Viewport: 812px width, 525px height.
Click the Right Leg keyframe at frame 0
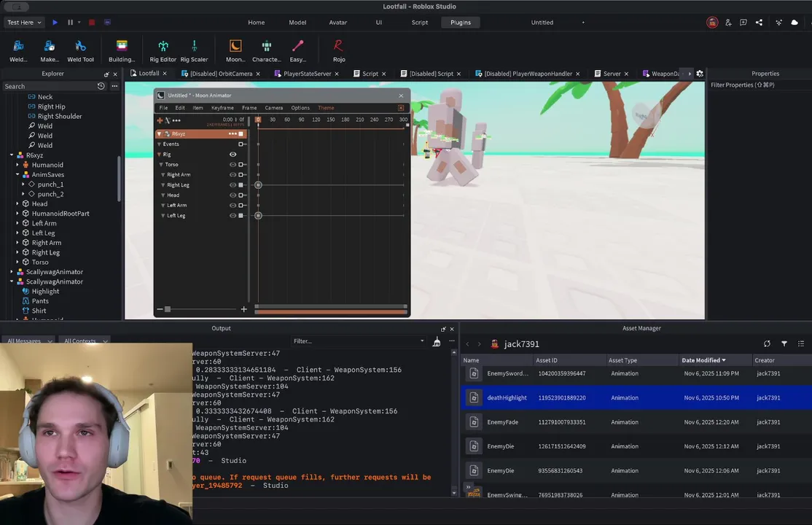coord(259,185)
